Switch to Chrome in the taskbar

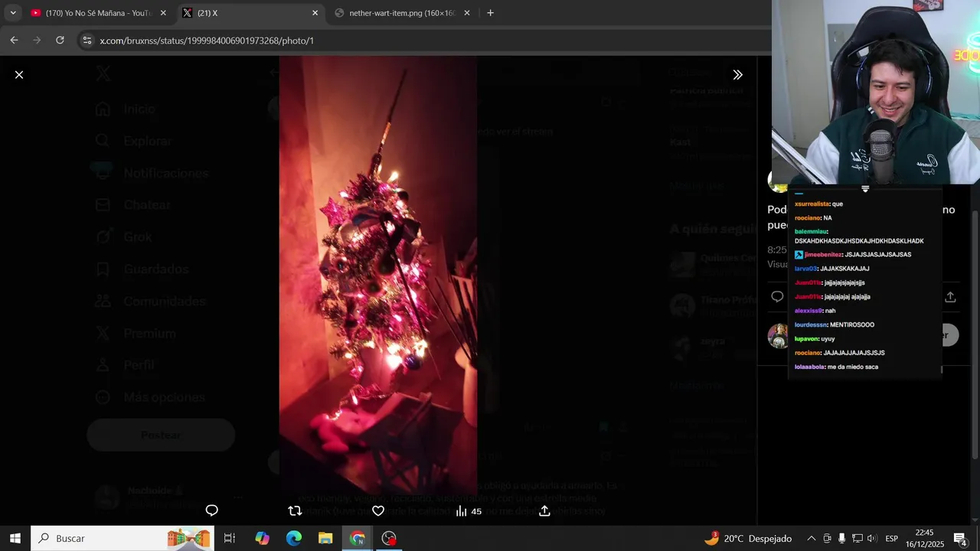[358, 538]
